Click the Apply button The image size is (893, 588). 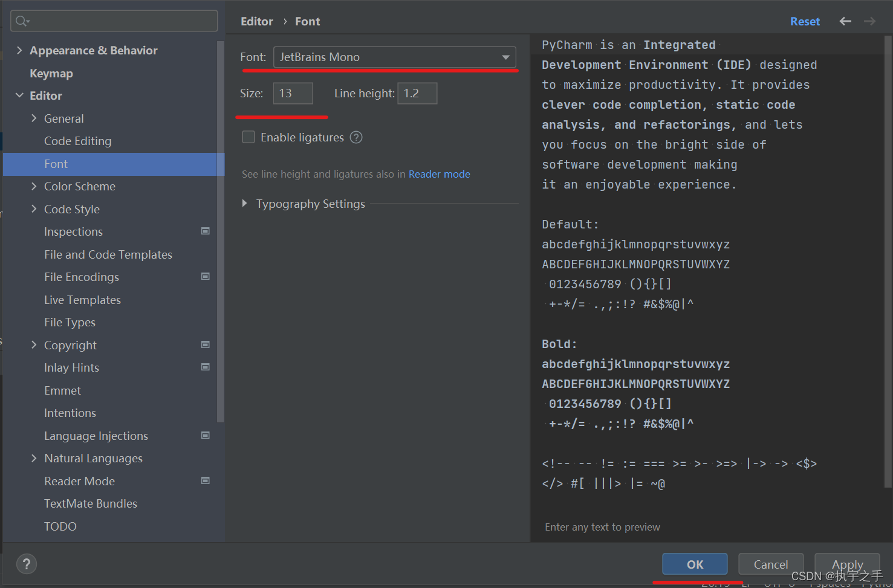click(x=847, y=564)
